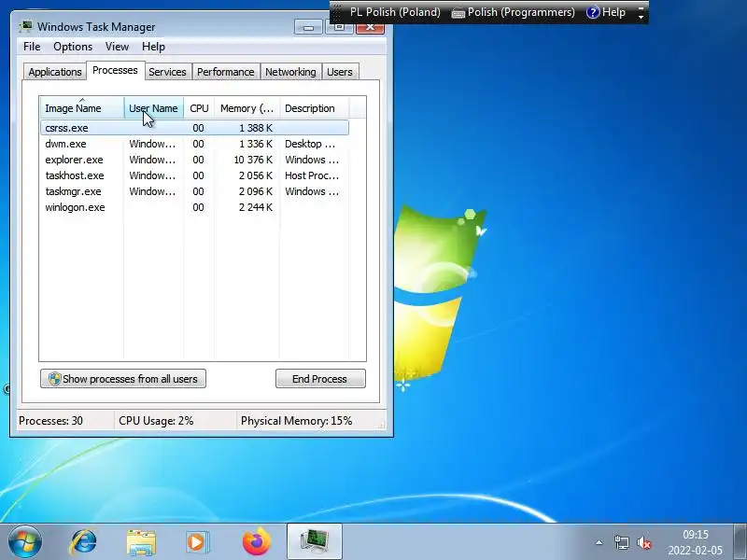The image size is (747, 560).
Task: Click the End Process button
Action: coord(320,379)
